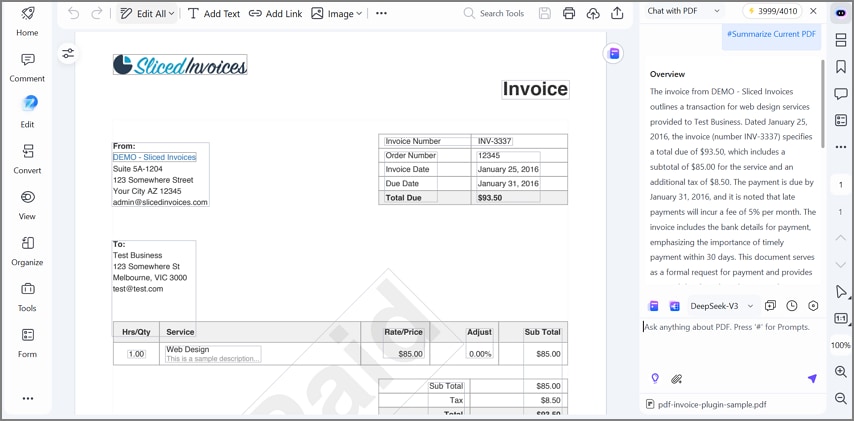Click the purple PDF chat mode icon

(654, 306)
